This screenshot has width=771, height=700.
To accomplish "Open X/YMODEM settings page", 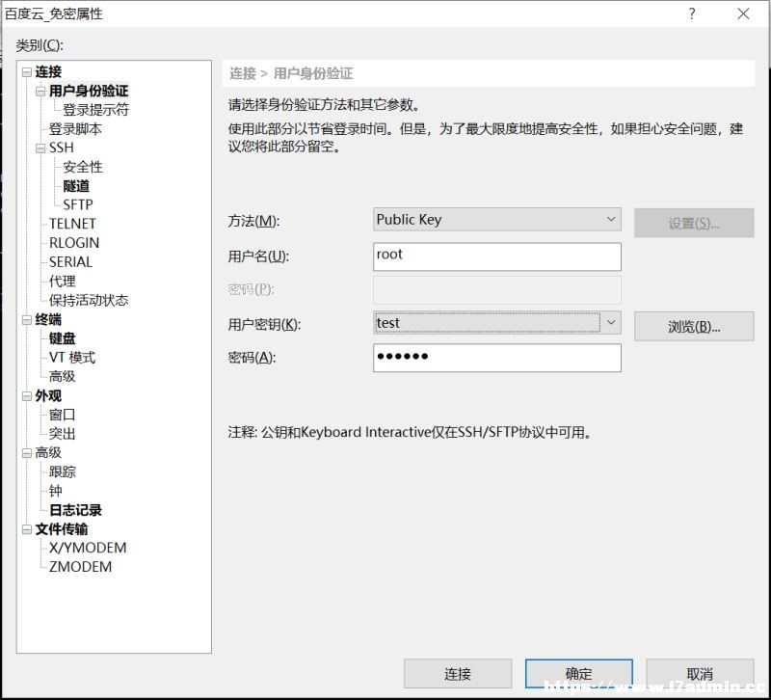I will point(88,548).
